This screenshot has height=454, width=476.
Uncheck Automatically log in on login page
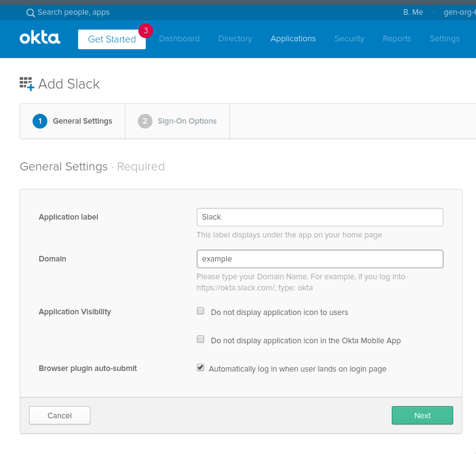[200, 367]
